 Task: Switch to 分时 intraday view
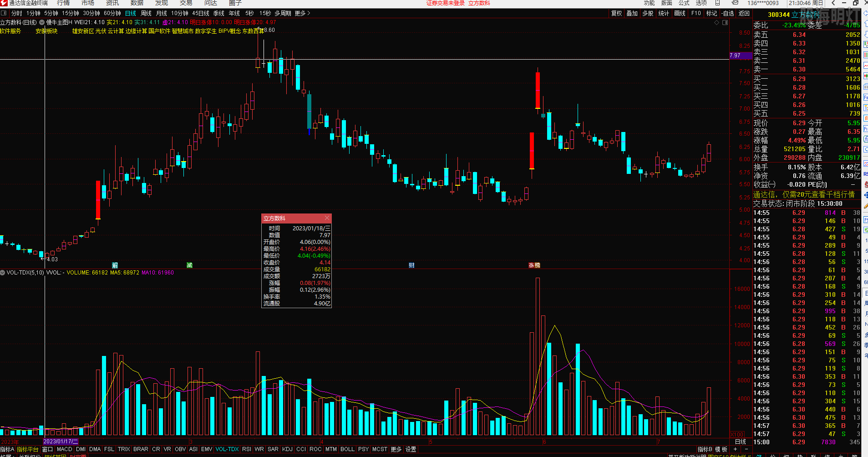(x=17, y=13)
